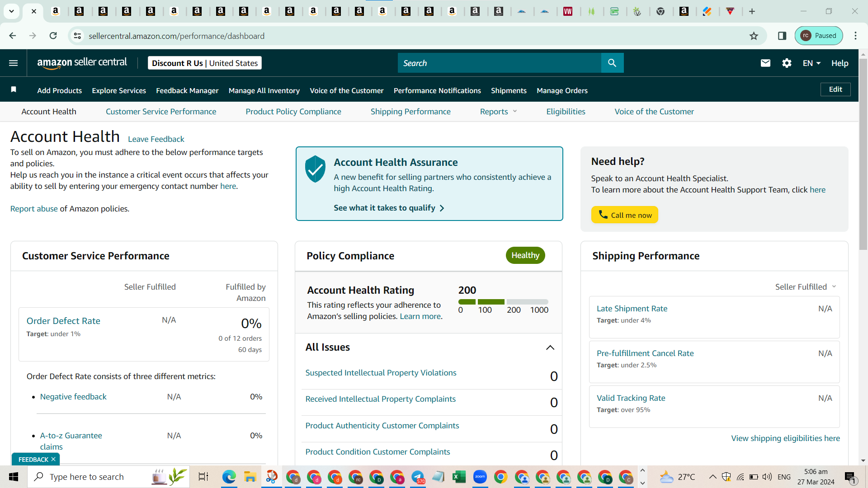Click See what it takes to qualify

tap(389, 208)
